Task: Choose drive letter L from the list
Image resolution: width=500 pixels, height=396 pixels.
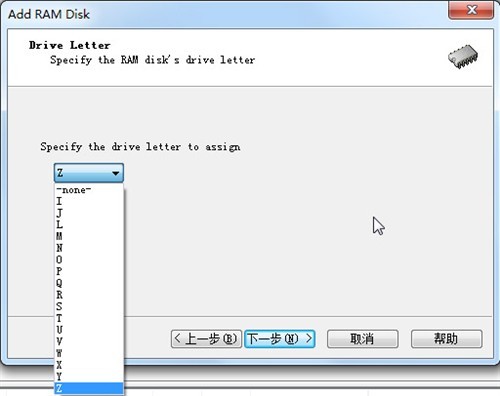Action: pyautogui.click(x=89, y=225)
